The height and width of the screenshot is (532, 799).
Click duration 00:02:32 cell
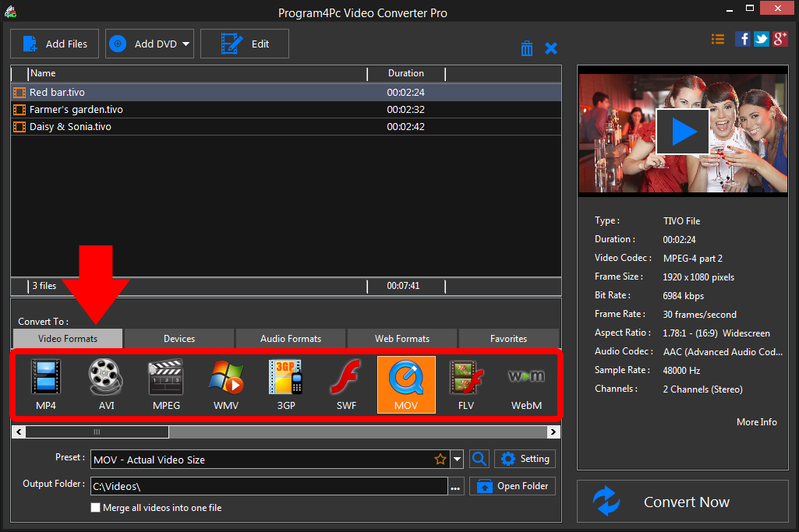tap(405, 110)
